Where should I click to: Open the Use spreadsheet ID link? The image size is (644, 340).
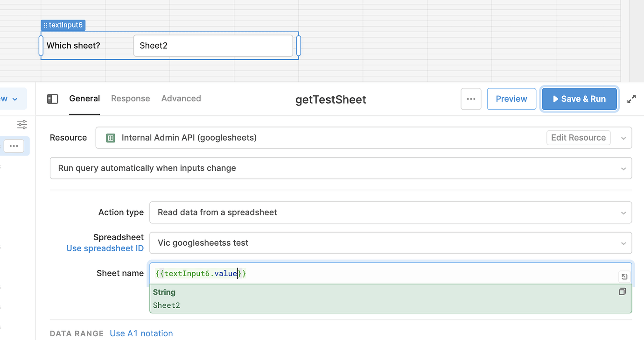click(x=105, y=248)
